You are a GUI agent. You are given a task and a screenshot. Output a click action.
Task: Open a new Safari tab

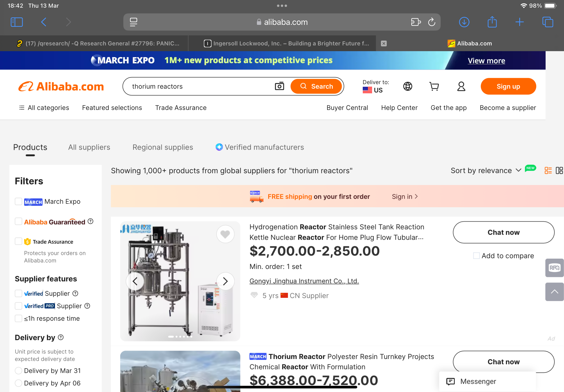520,22
